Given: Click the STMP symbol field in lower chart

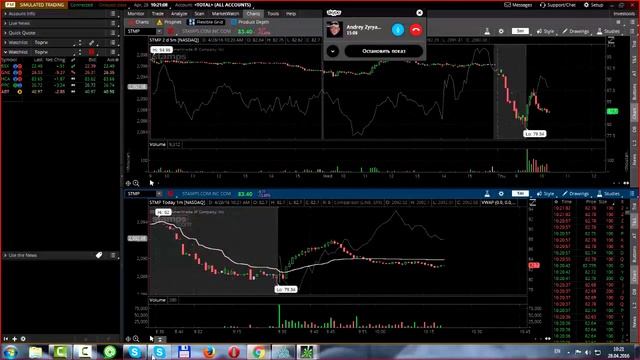Looking at the screenshot, I should click(141, 193).
